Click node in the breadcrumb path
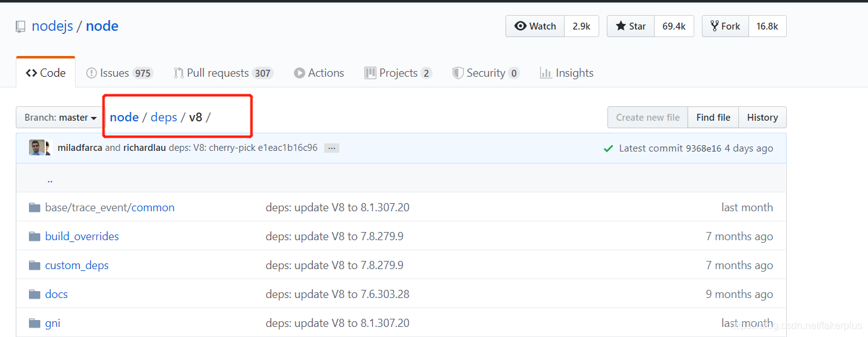The width and height of the screenshot is (868, 337). [x=124, y=117]
